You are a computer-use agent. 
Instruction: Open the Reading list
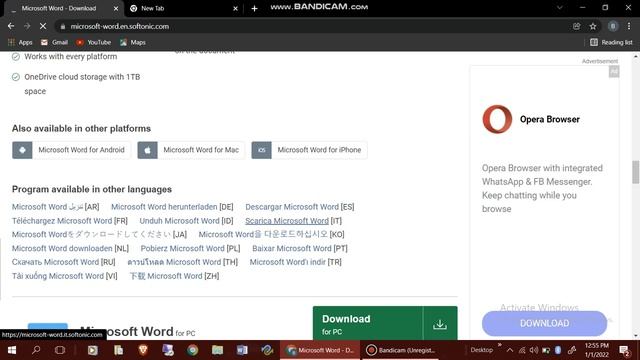point(611,42)
